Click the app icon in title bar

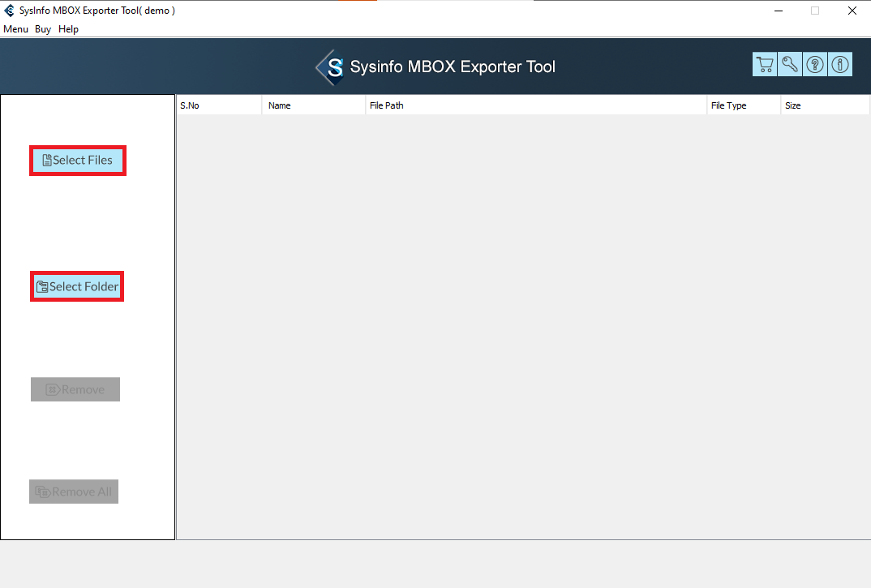coord(9,11)
